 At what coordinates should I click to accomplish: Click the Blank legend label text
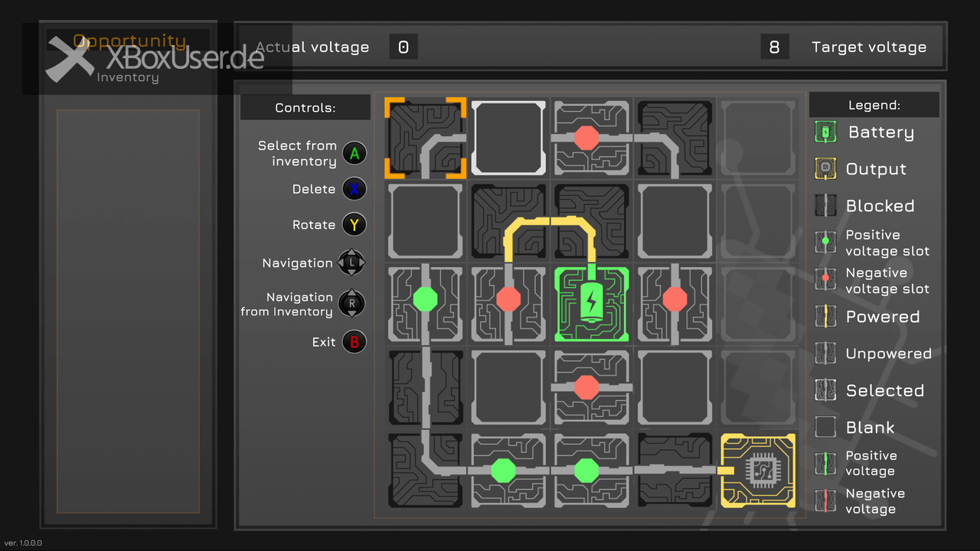[870, 427]
